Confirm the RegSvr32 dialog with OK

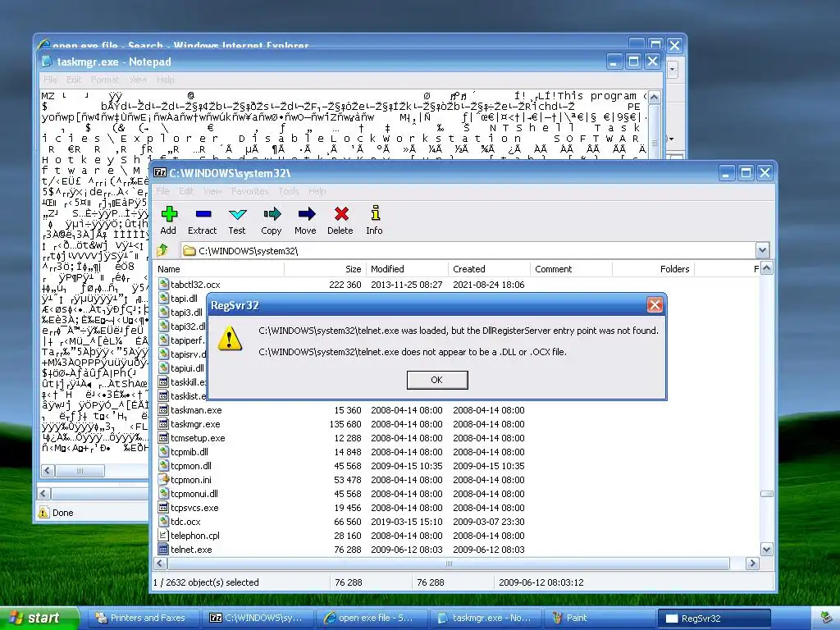point(437,380)
